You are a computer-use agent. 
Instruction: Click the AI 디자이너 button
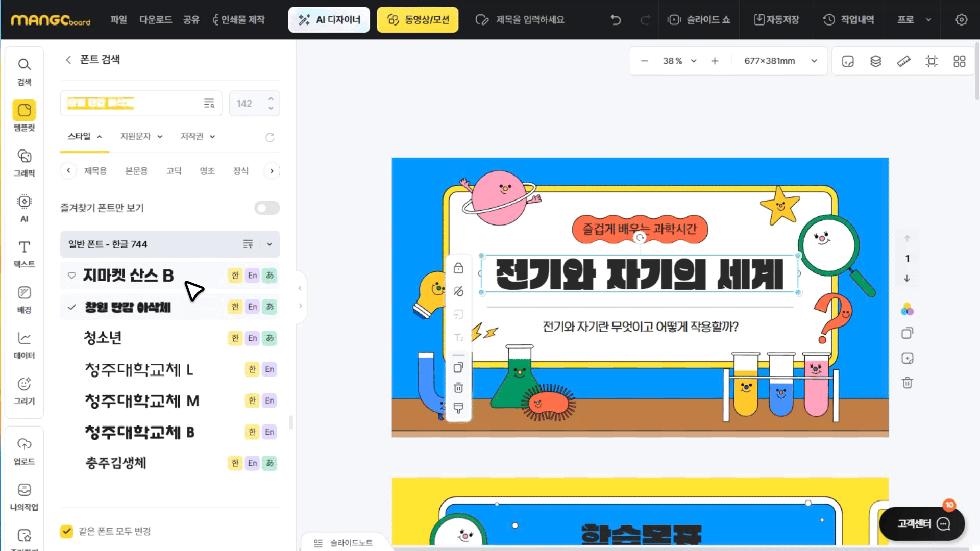click(329, 20)
